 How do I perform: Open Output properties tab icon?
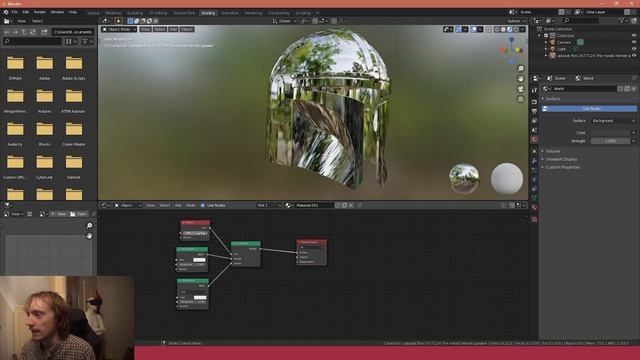click(534, 111)
